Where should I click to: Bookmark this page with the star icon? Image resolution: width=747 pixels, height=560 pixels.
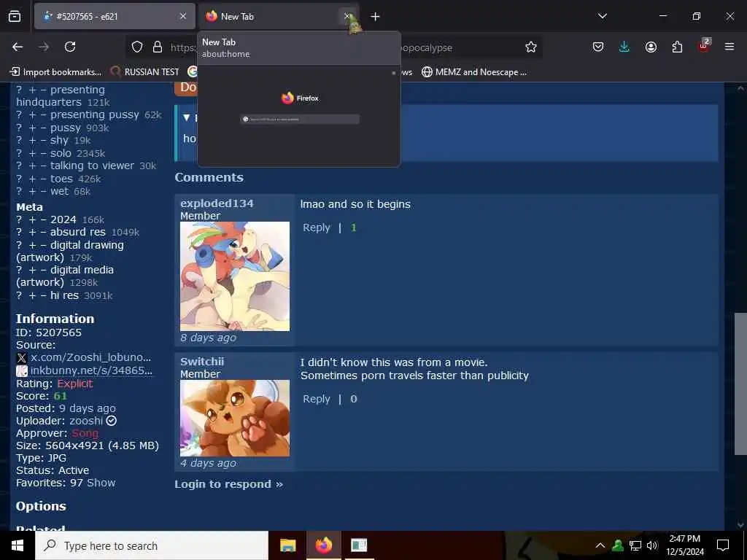(x=531, y=47)
